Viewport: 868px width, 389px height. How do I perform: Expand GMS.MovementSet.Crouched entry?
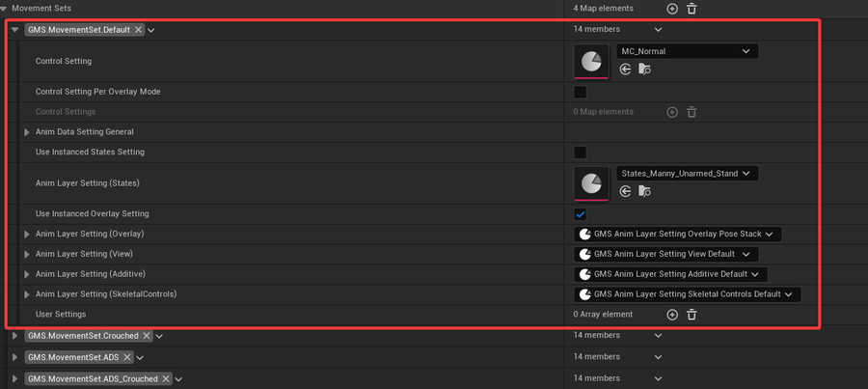click(x=14, y=336)
